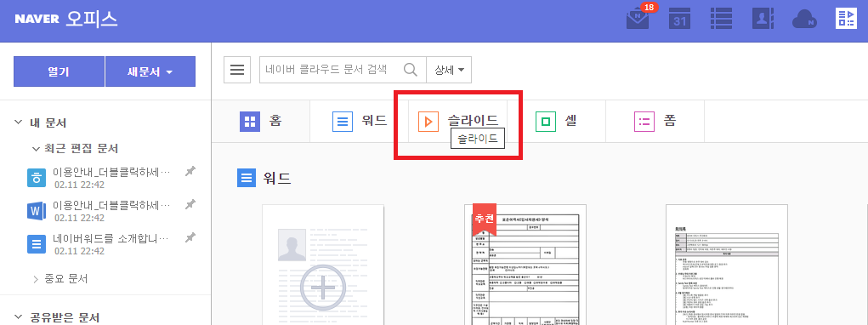Image resolution: width=868 pixels, height=325 pixels.
Task: Open the 새문서 dropdown button
Action: point(150,71)
